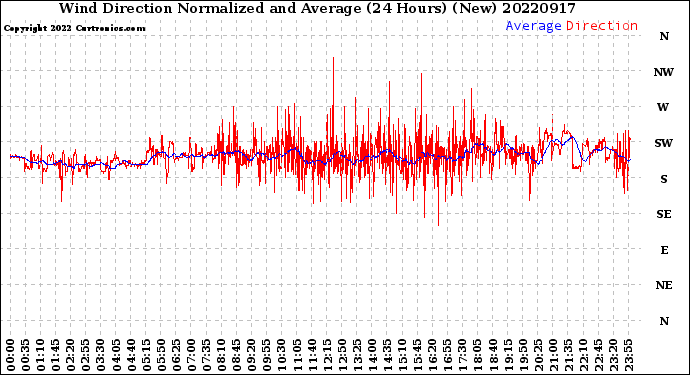Viewport: 690px width, 375px height.
Task: Click the 05:15 time axis label
Action: tap(146, 355)
